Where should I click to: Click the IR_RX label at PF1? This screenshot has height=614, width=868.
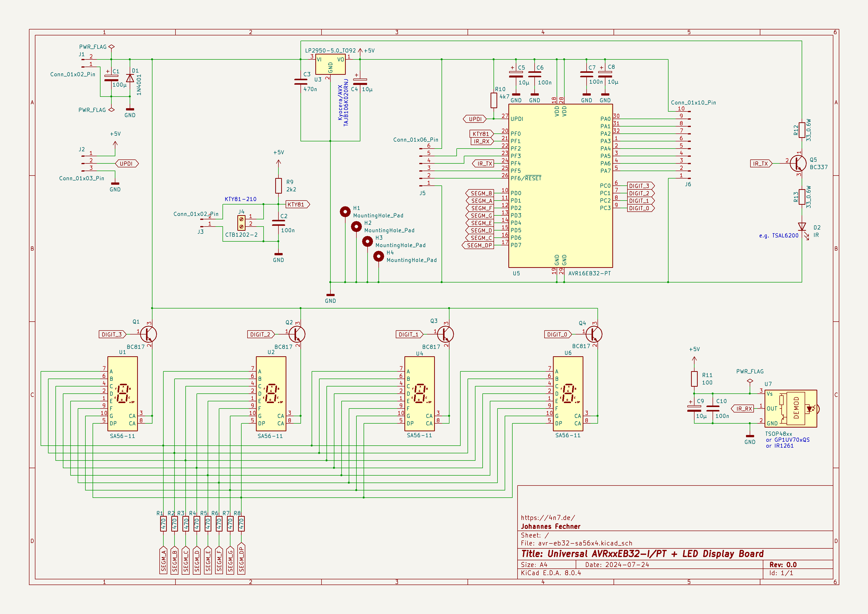(482, 141)
